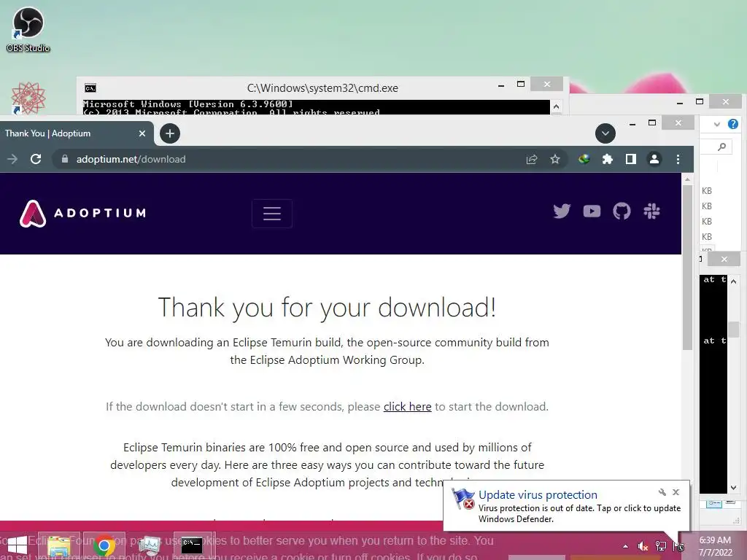Screen dimensions: 747x560
Task: Click the 'click here' download link
Action: (x=407, y=407)
